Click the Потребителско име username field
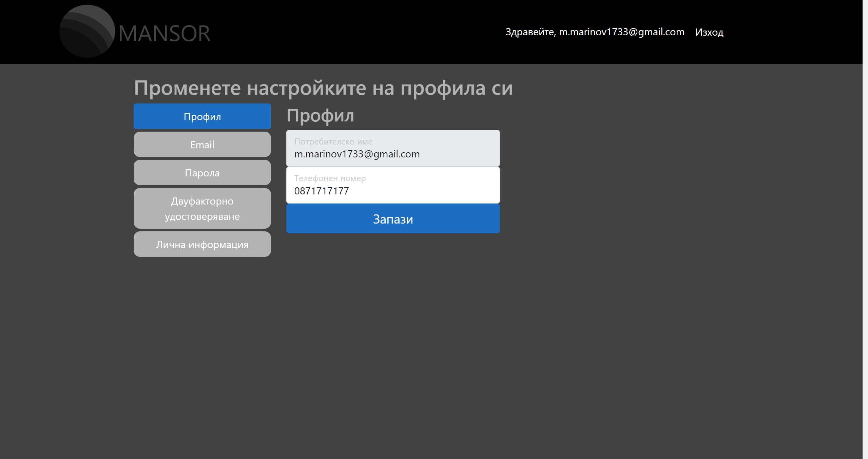This screenshot has height=459, width=868. 393,148
